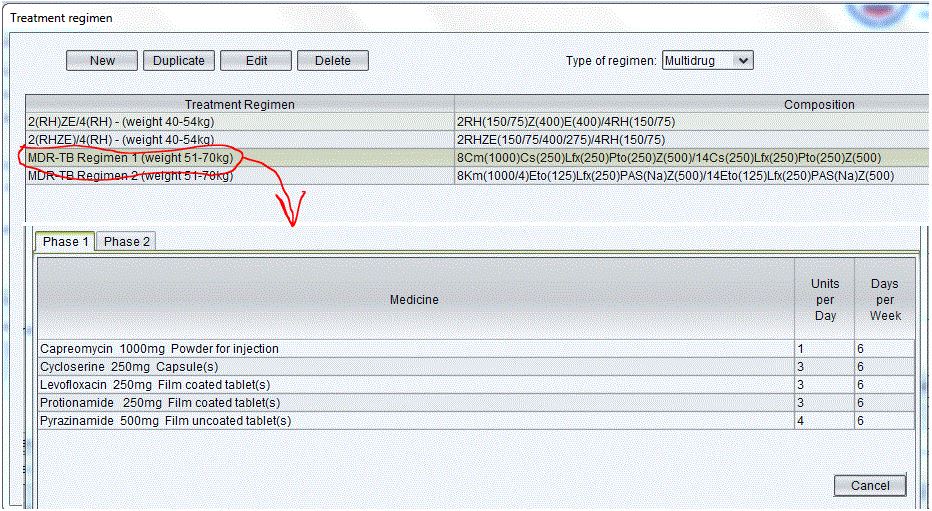Image resolution: width=932 pixels, height=511 pixels.
Task: Click the New regimen button
Action: point(102,61)
